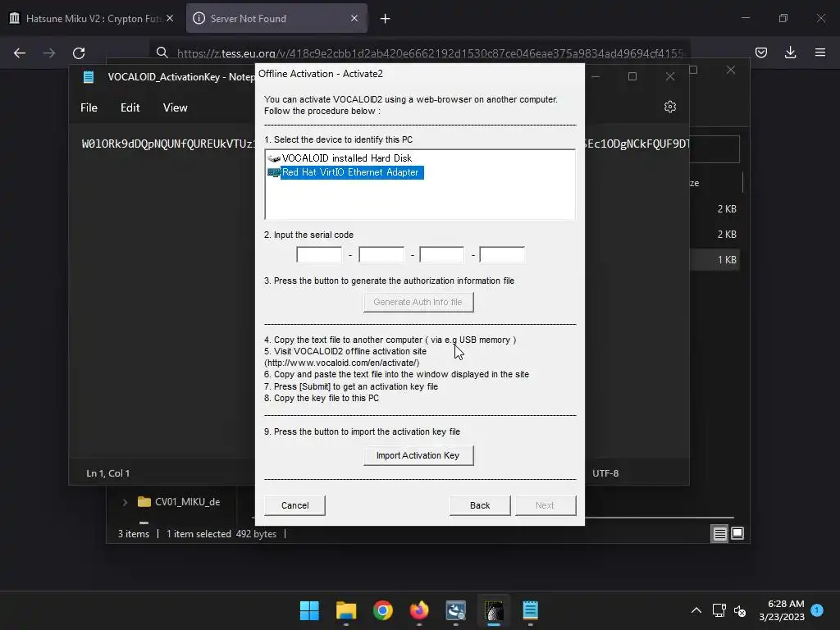Image resolution: width=840 pixels, height=630 pixels.
Task: Click the Notepad encoded key text line
Action: [168, 144]
